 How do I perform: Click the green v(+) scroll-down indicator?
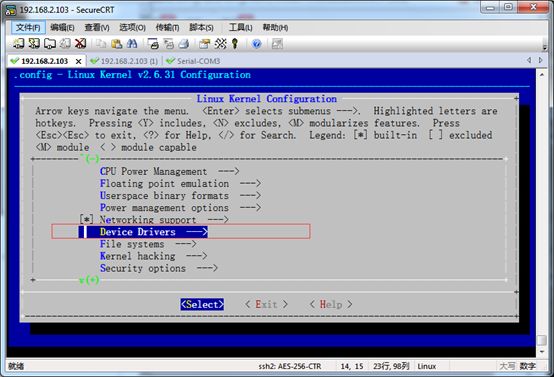coord(89,280)
